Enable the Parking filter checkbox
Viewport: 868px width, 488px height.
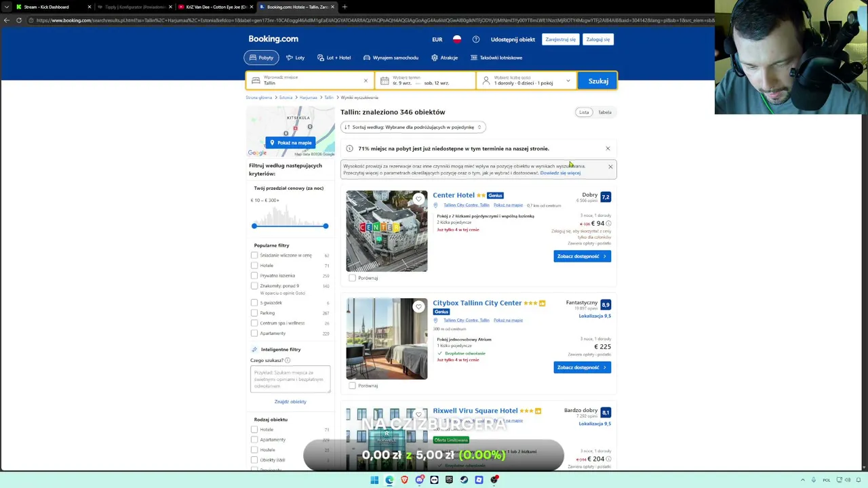coord(254,313)
